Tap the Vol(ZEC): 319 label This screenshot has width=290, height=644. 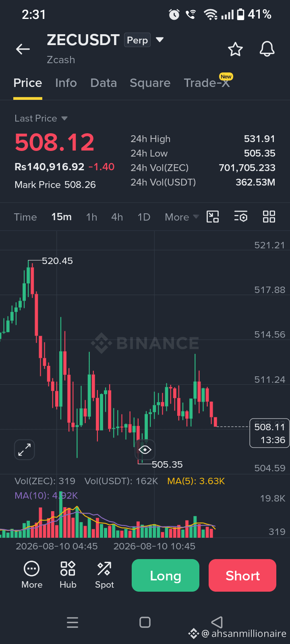pos(45,481)
